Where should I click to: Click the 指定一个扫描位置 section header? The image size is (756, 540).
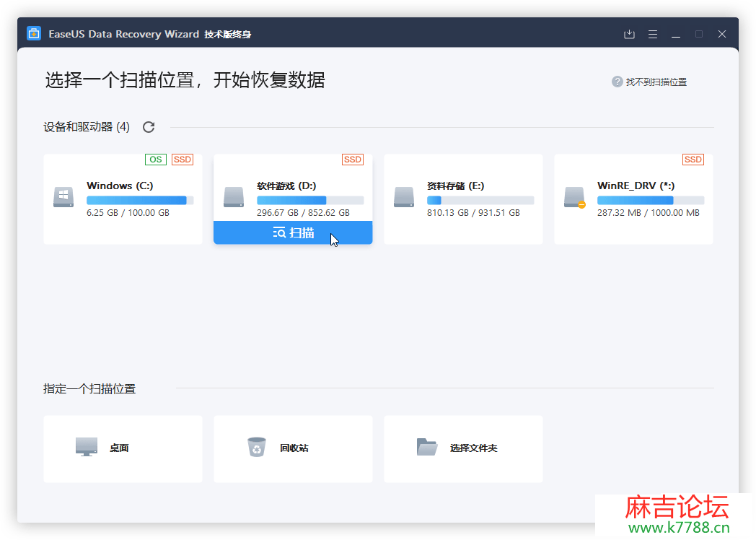(89, 389)
